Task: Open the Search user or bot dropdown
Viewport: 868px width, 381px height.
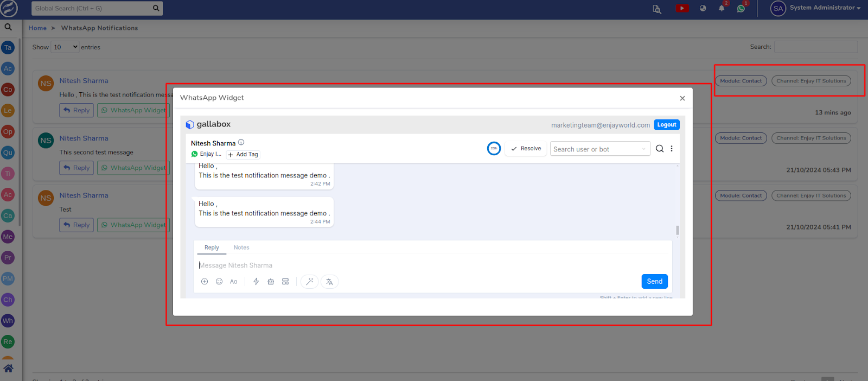Action: (x=600, y=149)
